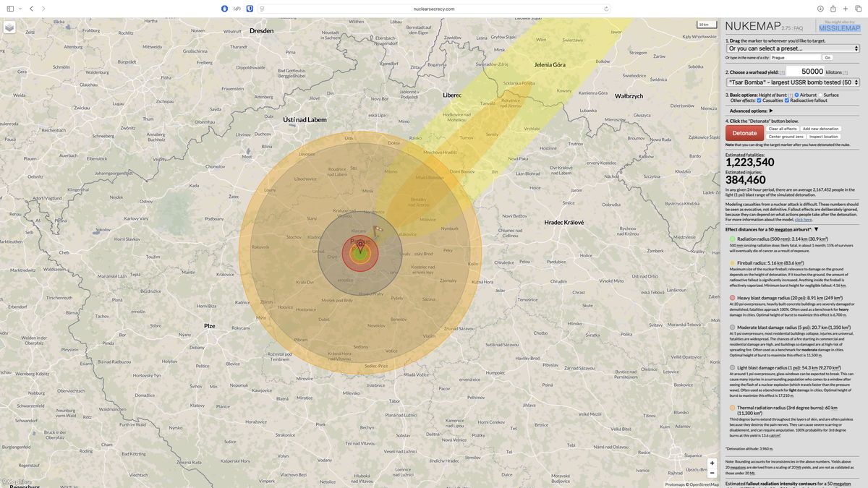The height and width of the screenshot is (488, 868).
Task: Click the warhead yield kilotons field
Action: [804, 72]
